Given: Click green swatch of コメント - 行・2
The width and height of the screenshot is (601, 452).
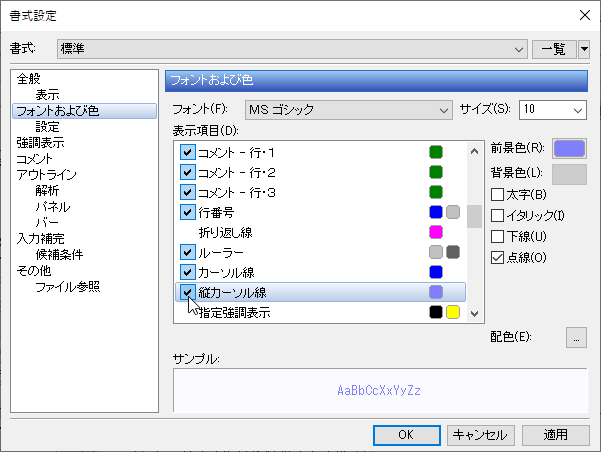Looking at the screenshot, I should click(x=436, y=172).
